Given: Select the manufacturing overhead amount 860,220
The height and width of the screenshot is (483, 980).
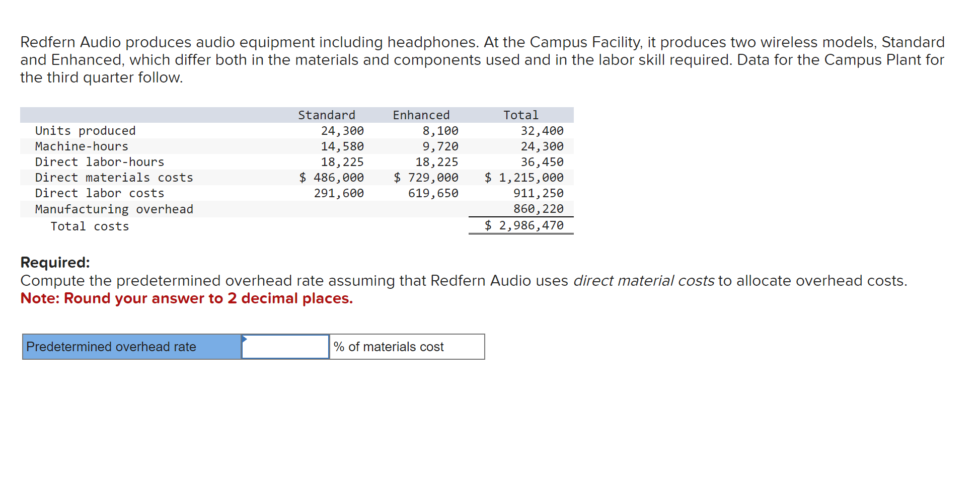Looking at the screenshot, I should 539,208.
